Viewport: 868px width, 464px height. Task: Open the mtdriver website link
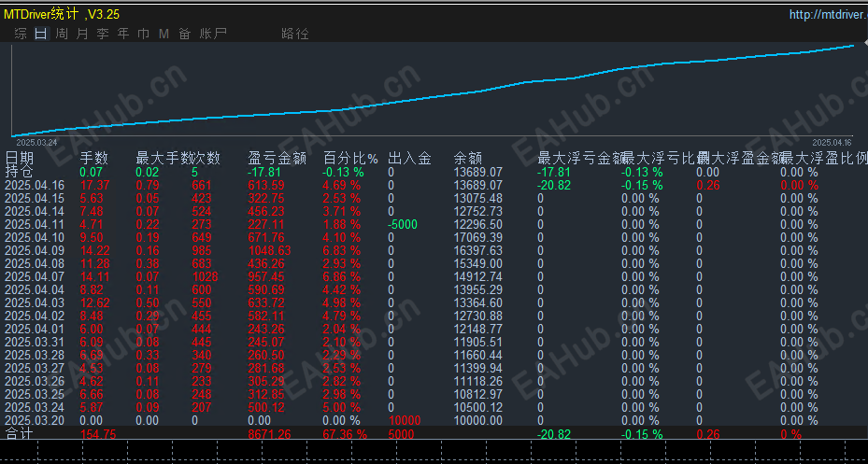[828, 14]
